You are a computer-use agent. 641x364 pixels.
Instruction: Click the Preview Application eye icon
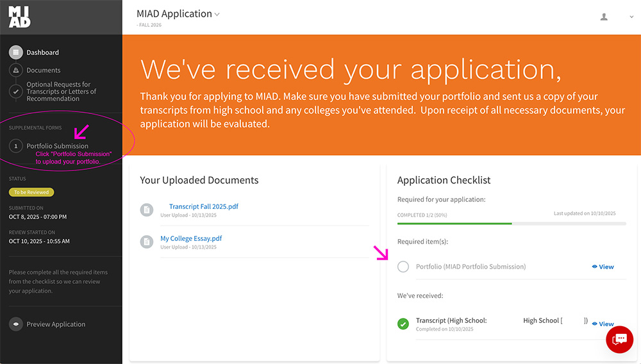click(x=15, y=324)
